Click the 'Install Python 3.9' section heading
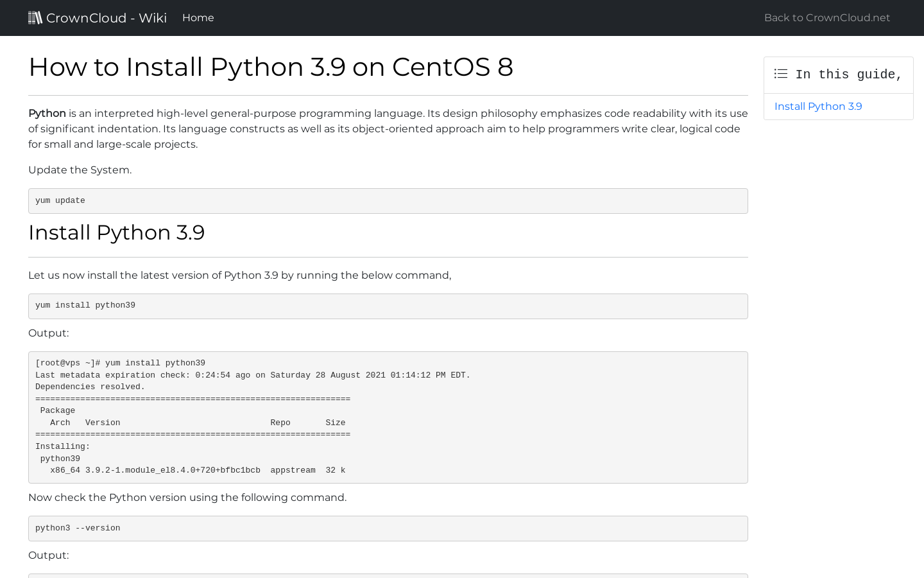Image resolution: width=924 pixels, height=578 pixels. (116, 232)
